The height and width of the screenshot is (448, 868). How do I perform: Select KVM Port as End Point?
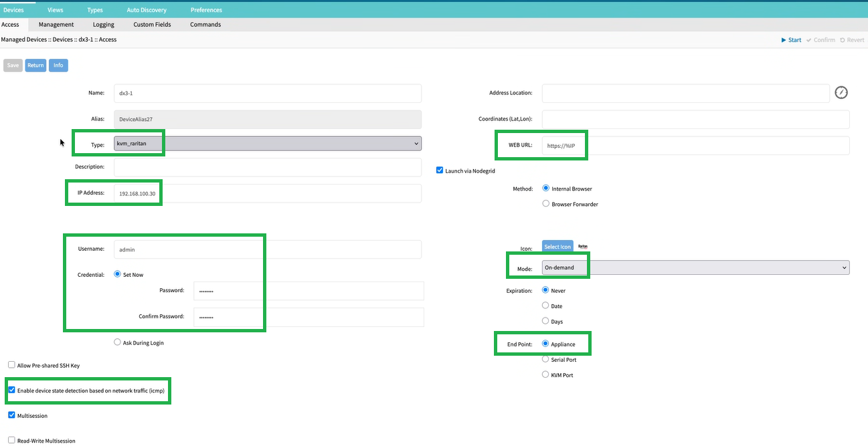(x=545, y=375)
